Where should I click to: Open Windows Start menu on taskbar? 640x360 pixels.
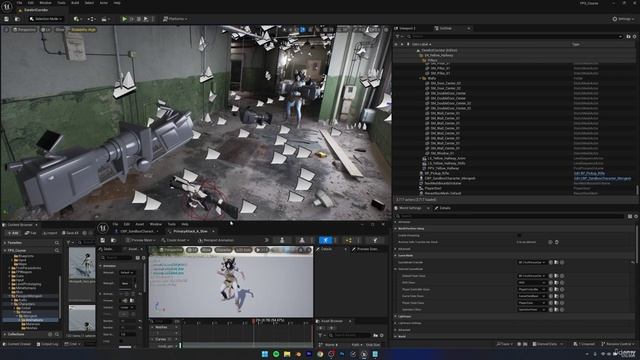[x=264, y=354]
